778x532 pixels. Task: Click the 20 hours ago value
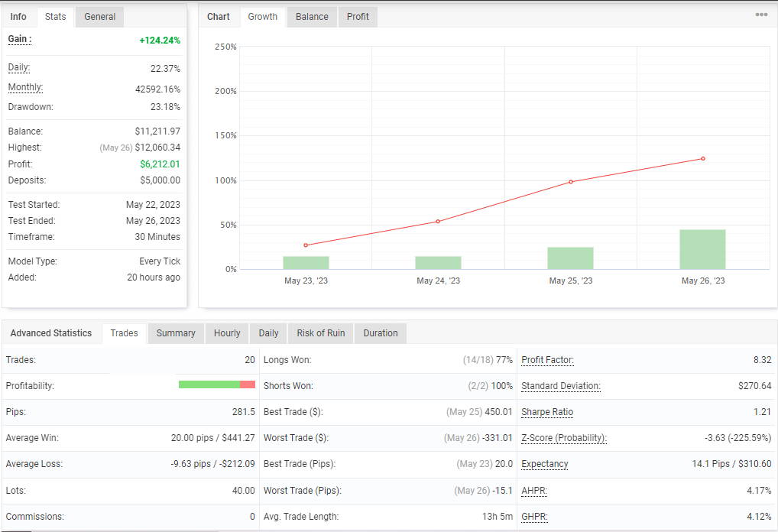[x=154, y=277]
